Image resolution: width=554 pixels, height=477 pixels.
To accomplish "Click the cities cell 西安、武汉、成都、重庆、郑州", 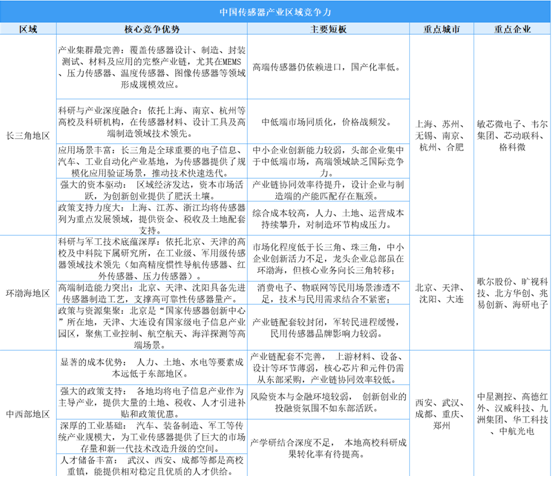I will click(442, 414).
